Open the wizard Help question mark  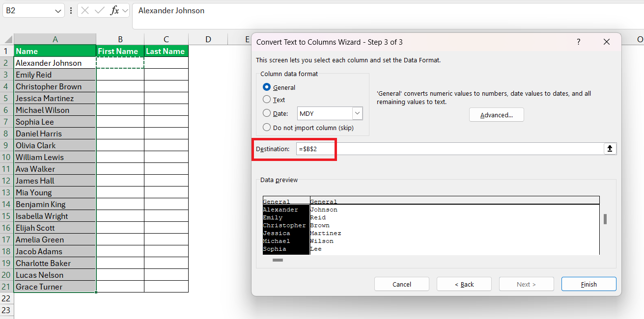[579, 42]
